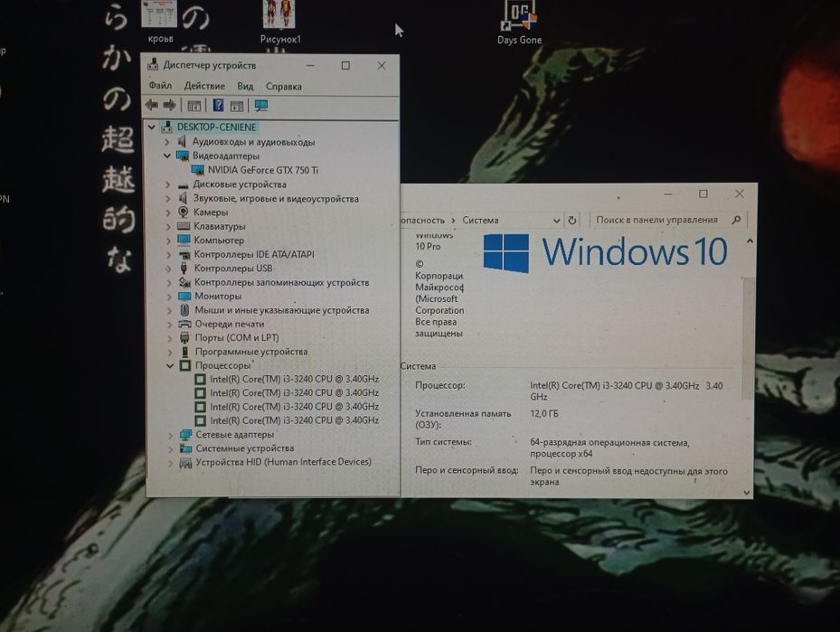Click the Сетевые адаптеры network icon
This screenshot has width=840, height=632.
pos(186,434)
